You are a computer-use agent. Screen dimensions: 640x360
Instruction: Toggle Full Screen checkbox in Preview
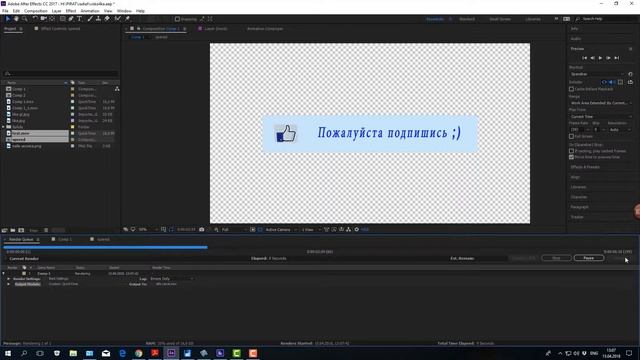[571, 136]
